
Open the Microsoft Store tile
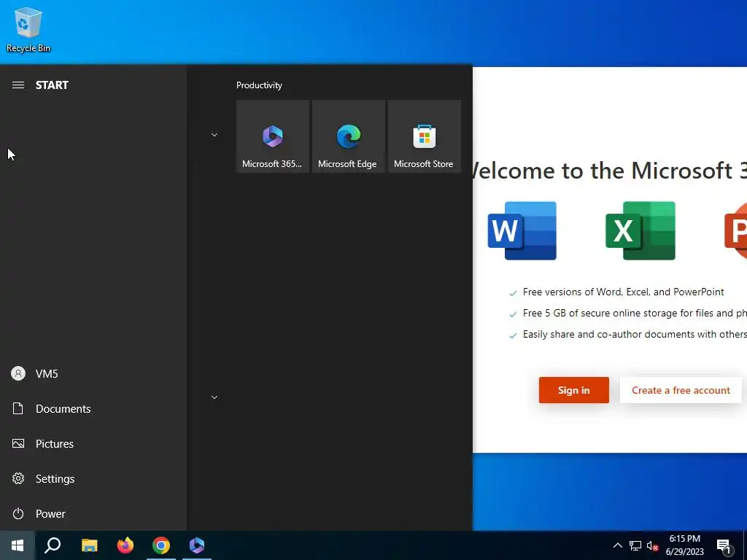[x=424, y=136]
